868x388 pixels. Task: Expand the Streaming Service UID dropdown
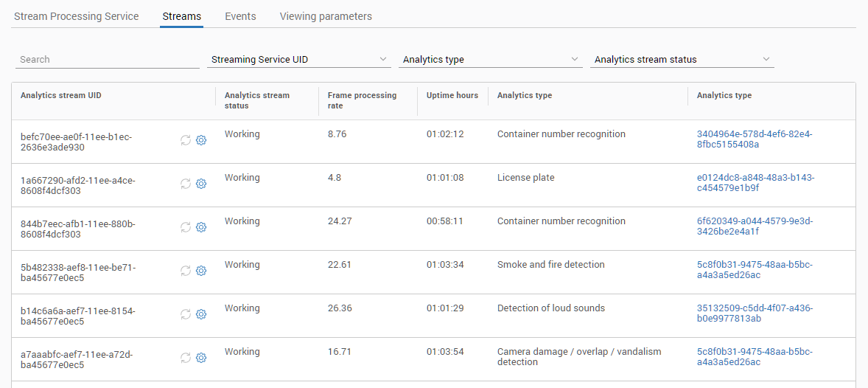tap(298, 59)
